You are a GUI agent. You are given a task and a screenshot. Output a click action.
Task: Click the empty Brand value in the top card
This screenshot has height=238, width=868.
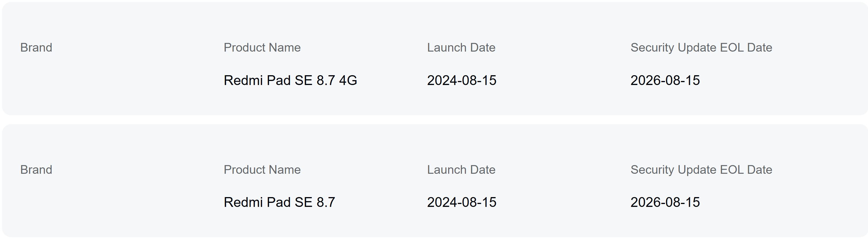pyautogui.click(x=36, y=80)
